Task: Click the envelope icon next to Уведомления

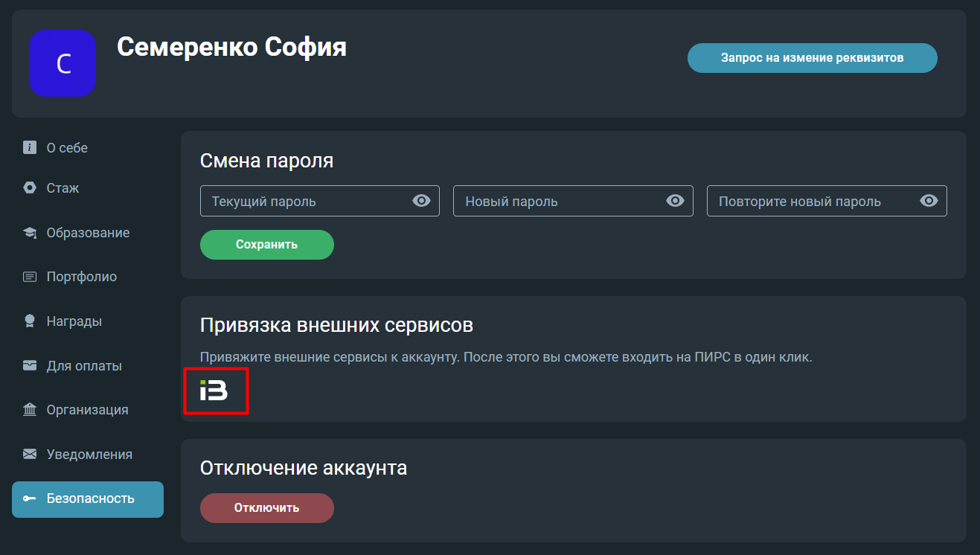Action: (30, 454)
